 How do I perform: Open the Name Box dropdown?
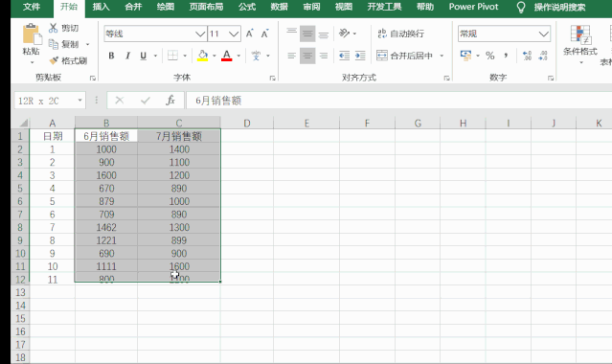(79, 101)
